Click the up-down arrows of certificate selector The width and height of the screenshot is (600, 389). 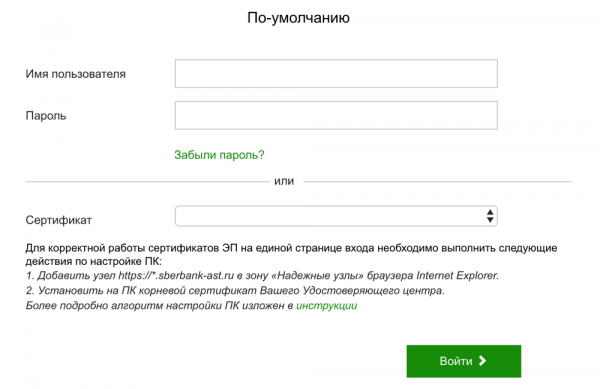490,216
